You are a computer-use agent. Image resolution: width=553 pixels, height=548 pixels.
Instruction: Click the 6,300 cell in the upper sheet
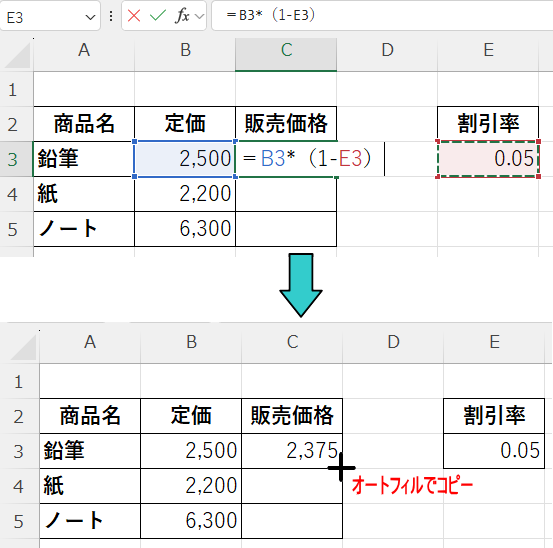tap(185, 229)
